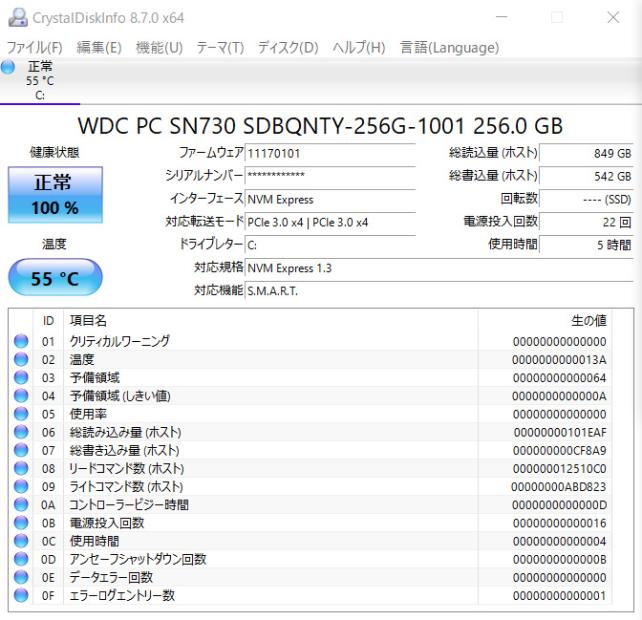Click status orb for 0D アンセーフシャットダウン回数

tap(21, 559)
